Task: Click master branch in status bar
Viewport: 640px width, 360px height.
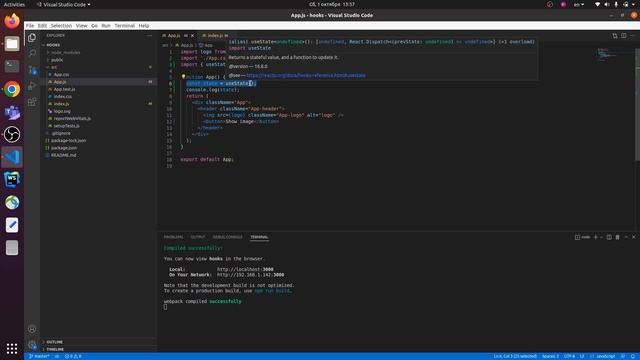Action: coord(39,356)
